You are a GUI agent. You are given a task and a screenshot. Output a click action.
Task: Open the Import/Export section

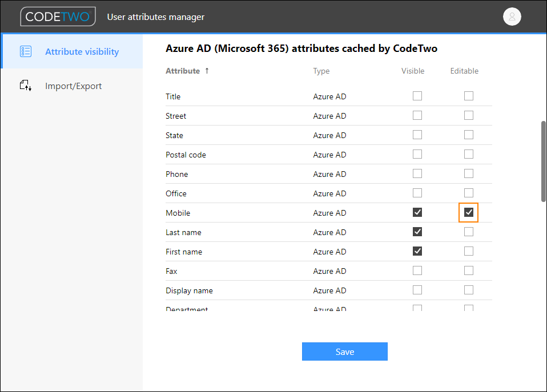point(72,86)
